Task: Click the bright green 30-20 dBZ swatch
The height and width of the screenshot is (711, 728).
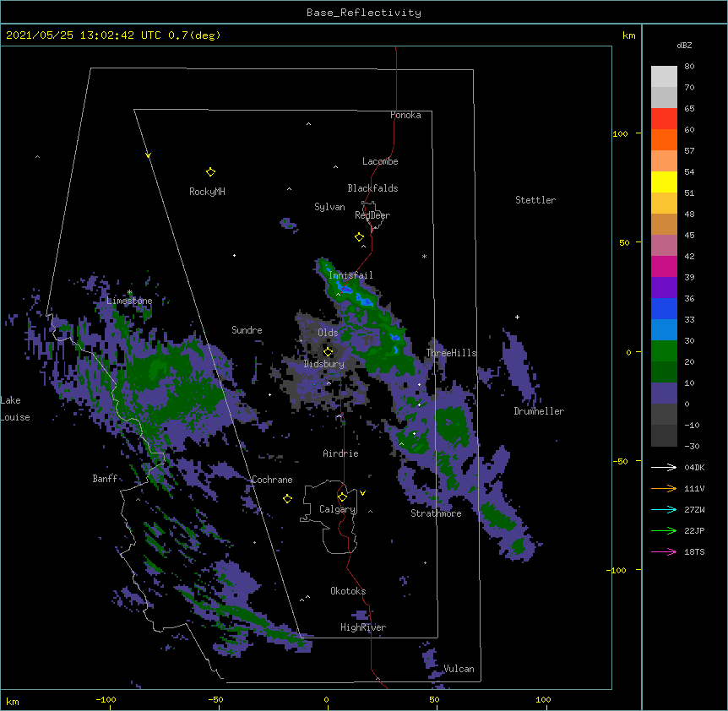Action: (x=664, y=351)
